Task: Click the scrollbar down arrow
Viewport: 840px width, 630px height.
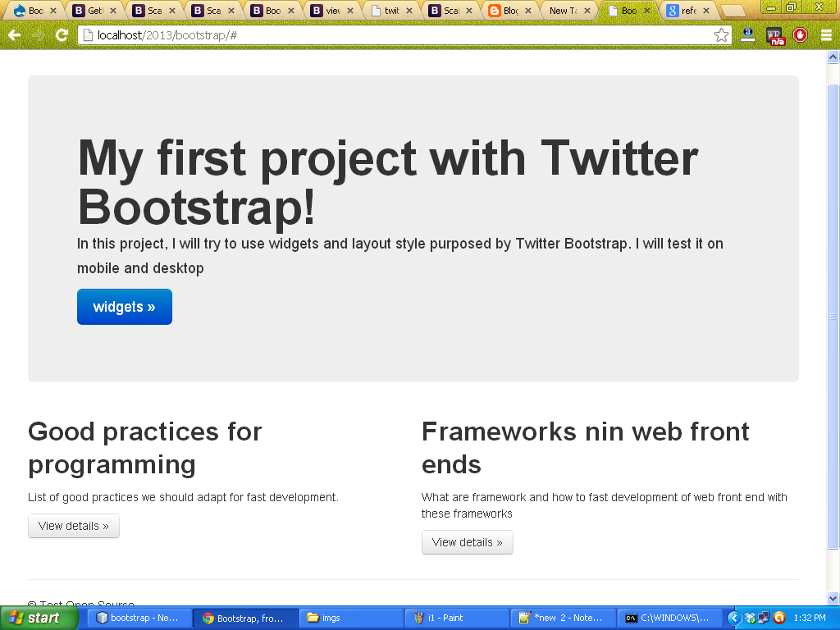Action: pos(833,598)
